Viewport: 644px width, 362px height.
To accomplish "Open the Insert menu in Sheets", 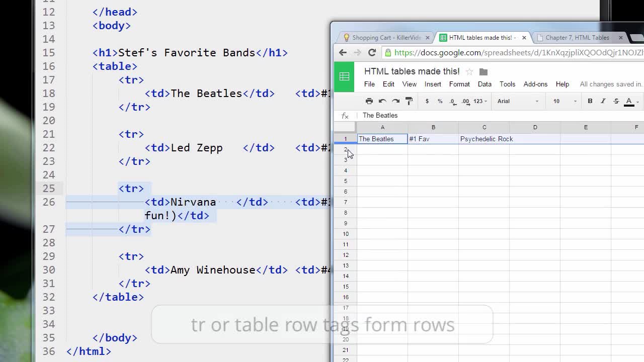I will [433, 84].
